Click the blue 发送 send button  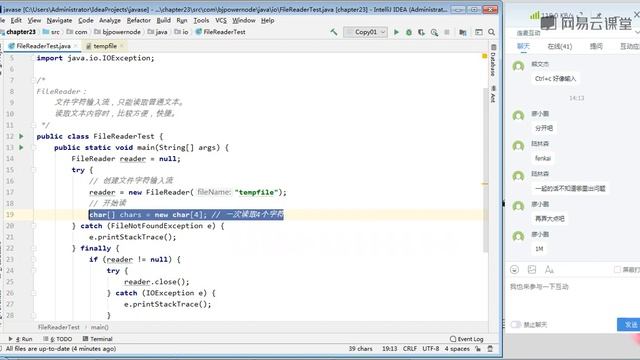pyautogui.click(x=629, y=324)
